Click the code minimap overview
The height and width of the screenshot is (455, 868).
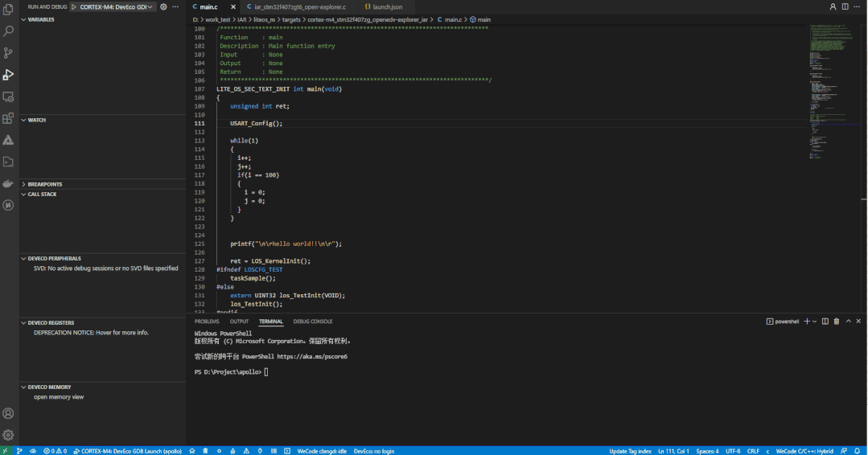835,91
